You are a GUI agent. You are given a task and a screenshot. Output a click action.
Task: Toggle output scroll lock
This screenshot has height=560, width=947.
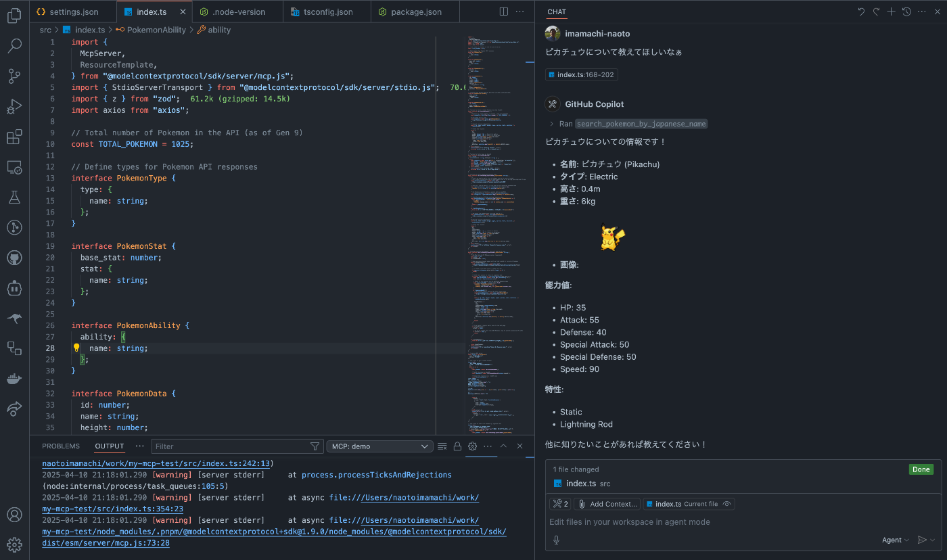(457, 446)
